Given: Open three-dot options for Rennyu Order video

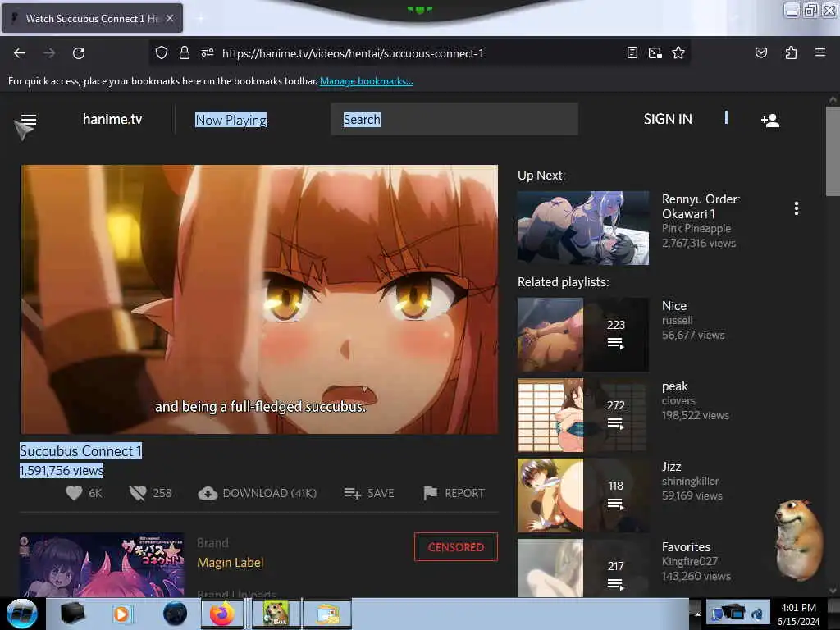Looking at the screenshot, I should [797, 208].
